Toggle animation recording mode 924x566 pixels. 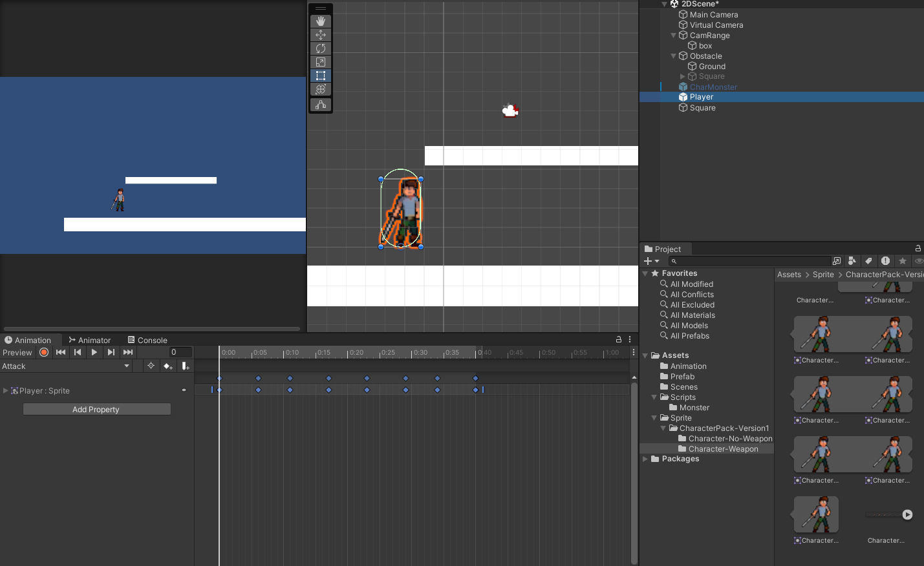click(44, 352)
